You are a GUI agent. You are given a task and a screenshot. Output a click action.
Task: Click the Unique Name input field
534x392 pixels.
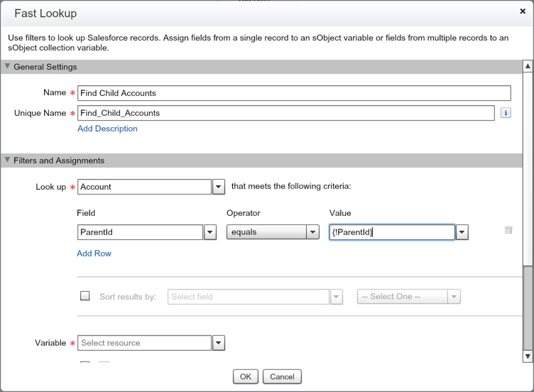pyautogui.click(x=285, y=113)
